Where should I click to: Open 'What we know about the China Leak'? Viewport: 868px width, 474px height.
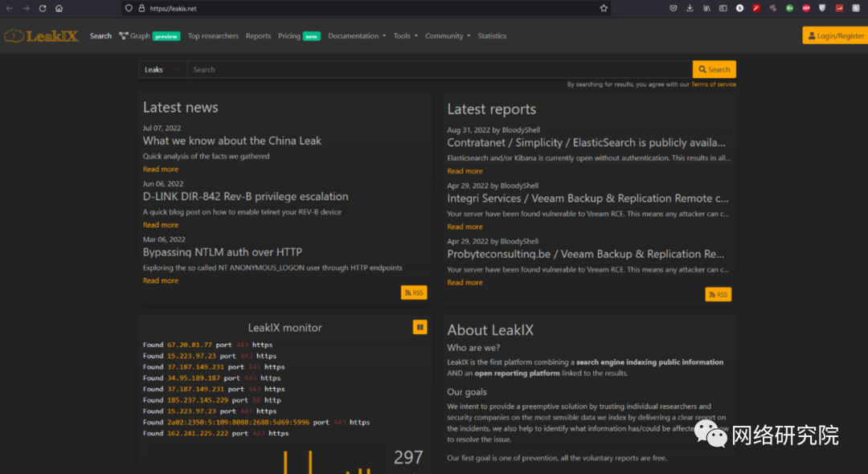232,141
